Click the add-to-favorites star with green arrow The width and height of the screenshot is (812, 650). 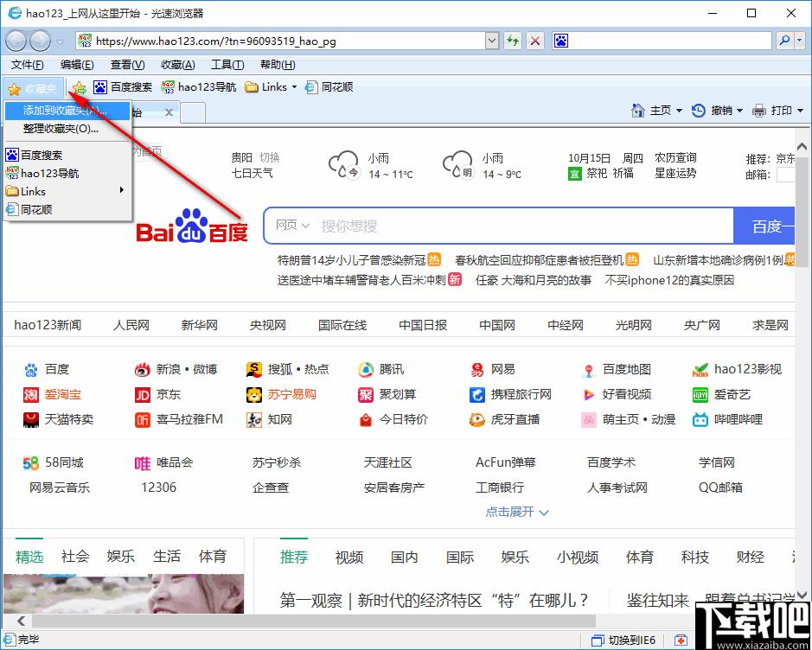pos(80,87)
